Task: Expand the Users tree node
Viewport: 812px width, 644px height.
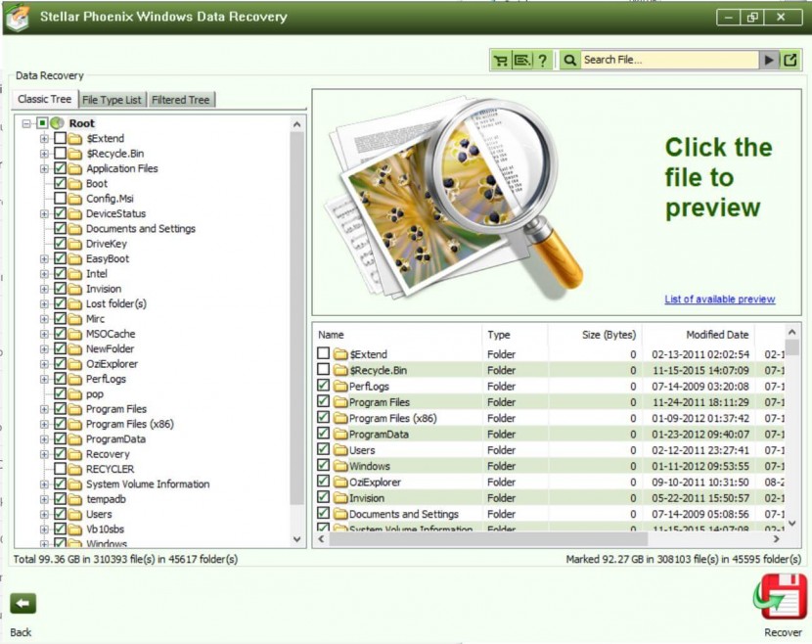Action: pyautogui.click(x=45, y=515)
